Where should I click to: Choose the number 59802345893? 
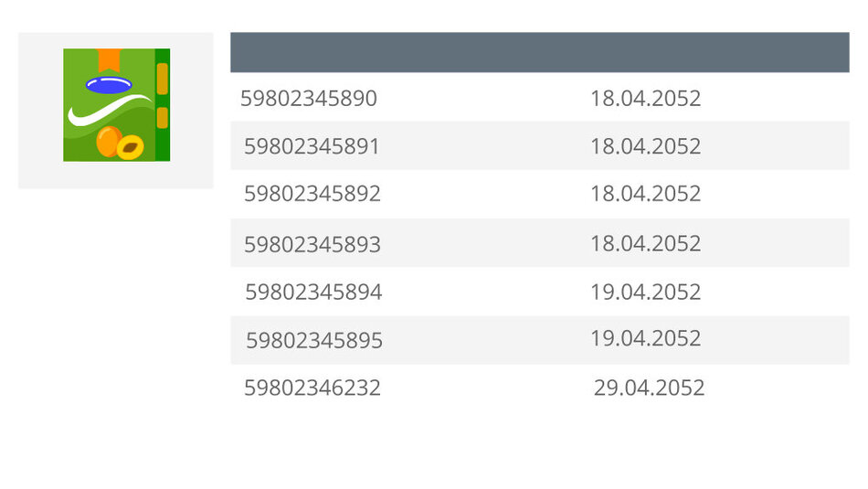pos(312,244)
